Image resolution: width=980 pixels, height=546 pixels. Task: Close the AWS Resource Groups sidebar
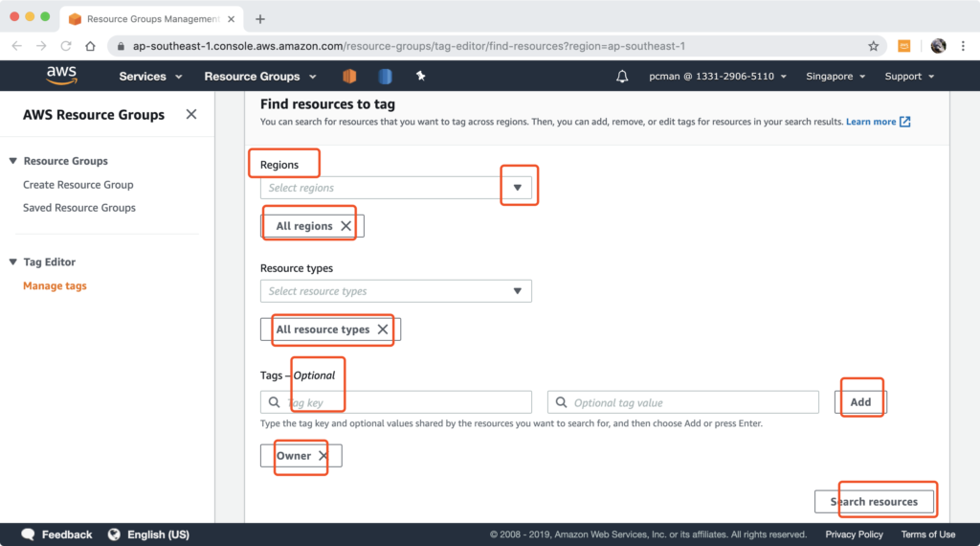click(191, 114)
